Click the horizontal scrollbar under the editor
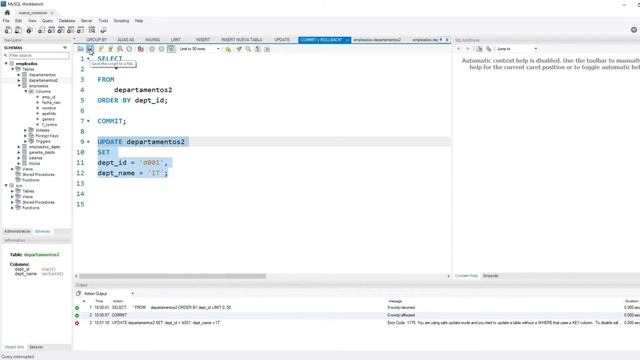The width and height of the screenshot is (640, 360). (172, 276)
